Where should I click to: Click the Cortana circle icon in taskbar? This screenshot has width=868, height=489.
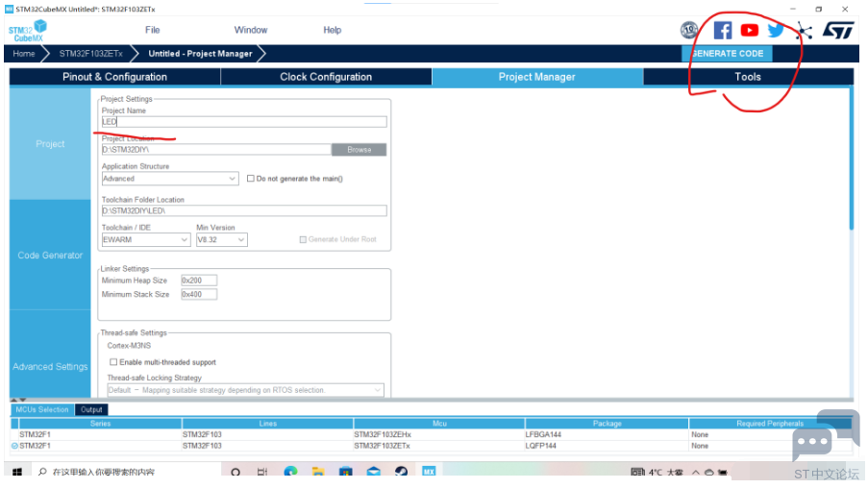[x=236, y=472]
